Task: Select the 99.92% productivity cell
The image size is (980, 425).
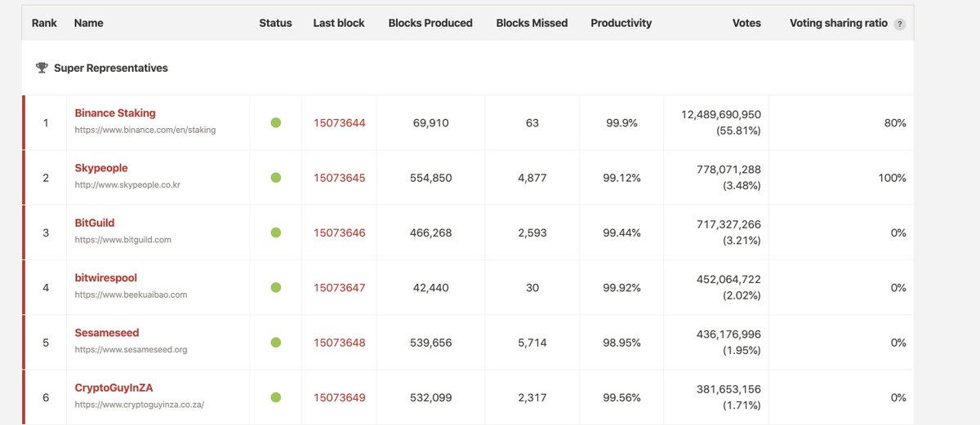Action: tap(621, 288)
